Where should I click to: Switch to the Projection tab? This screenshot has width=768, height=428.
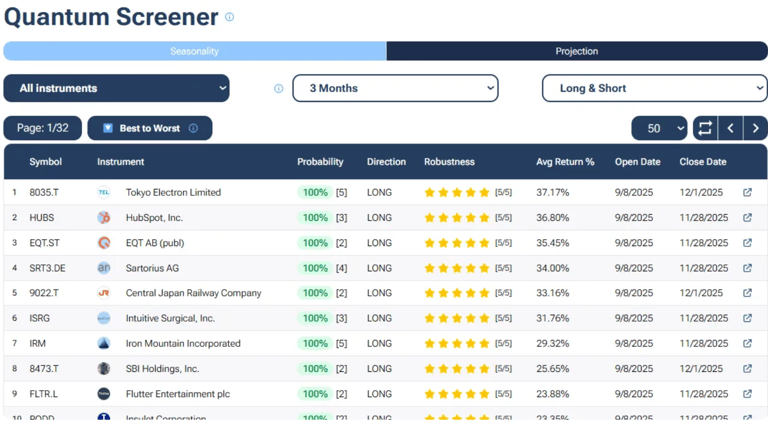[x=577, y=51]
